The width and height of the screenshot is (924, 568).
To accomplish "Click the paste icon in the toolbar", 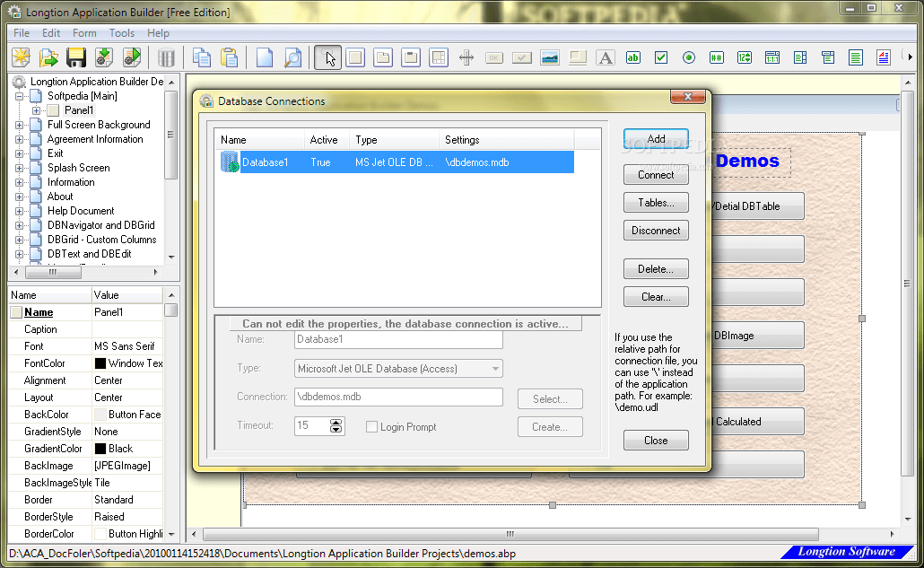I will [231, 57].
